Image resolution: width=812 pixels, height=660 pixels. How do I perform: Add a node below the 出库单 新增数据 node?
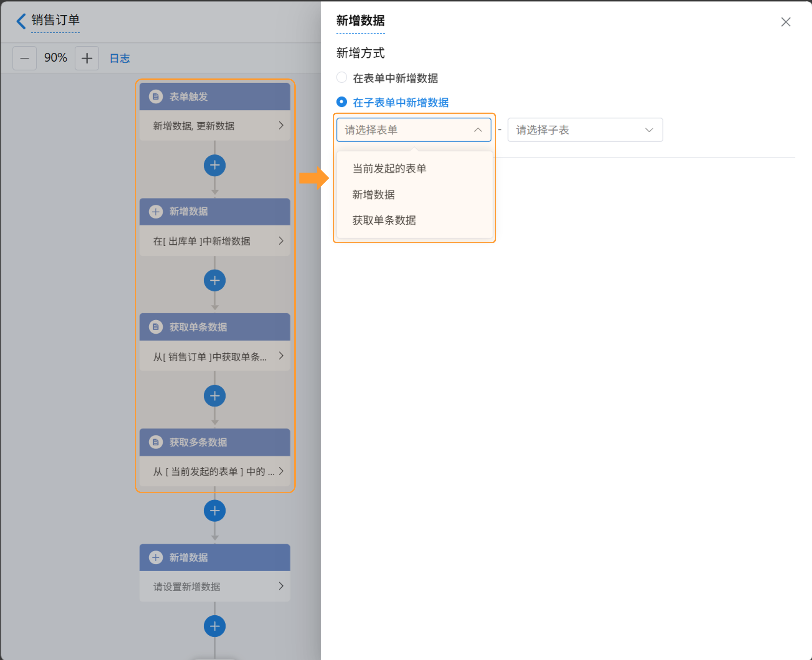click(x=215, y=281)
